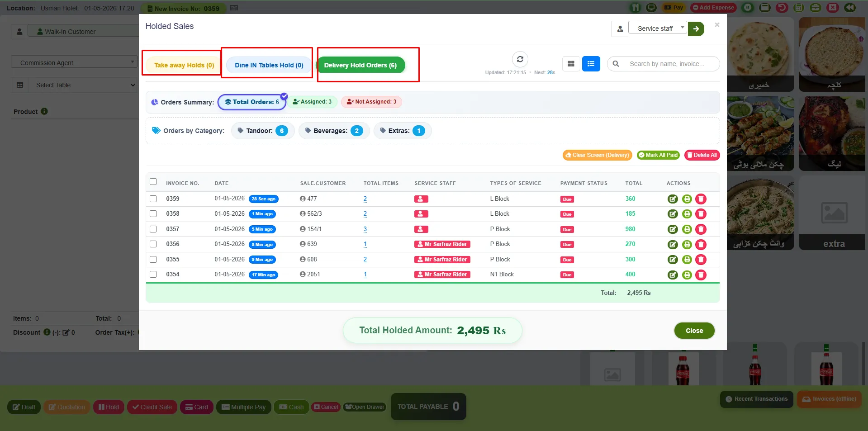Click Recent Transactions in POS background

757,399
